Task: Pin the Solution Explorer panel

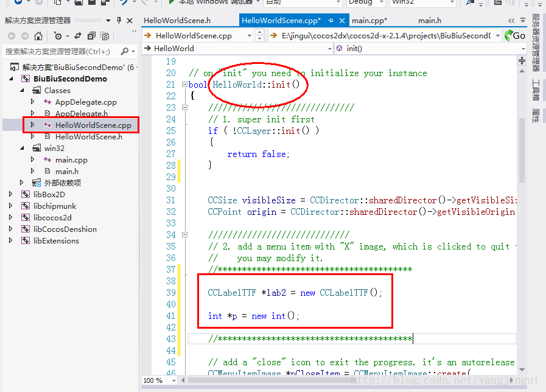Action: (x=119, y=21)
